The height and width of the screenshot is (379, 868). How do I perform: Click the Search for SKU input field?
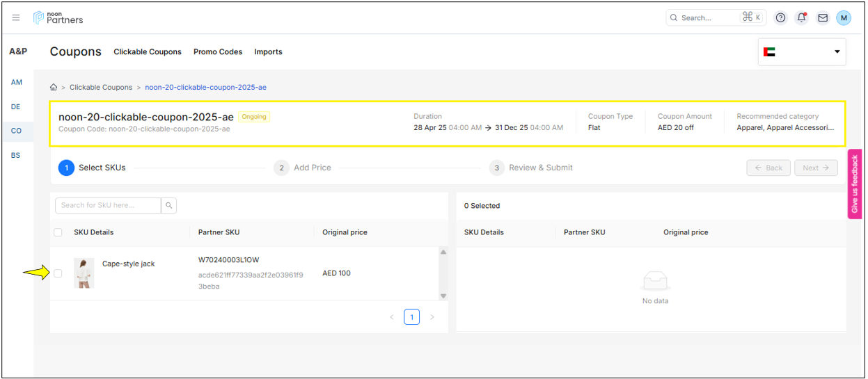point(108,205)
